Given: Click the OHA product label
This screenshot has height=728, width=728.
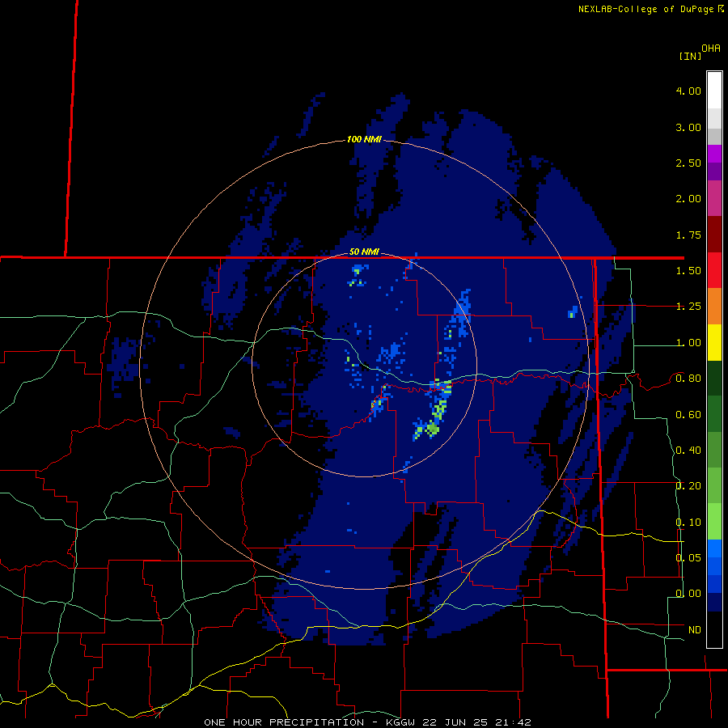Looking at the screenshot, I should coord(711,49).
